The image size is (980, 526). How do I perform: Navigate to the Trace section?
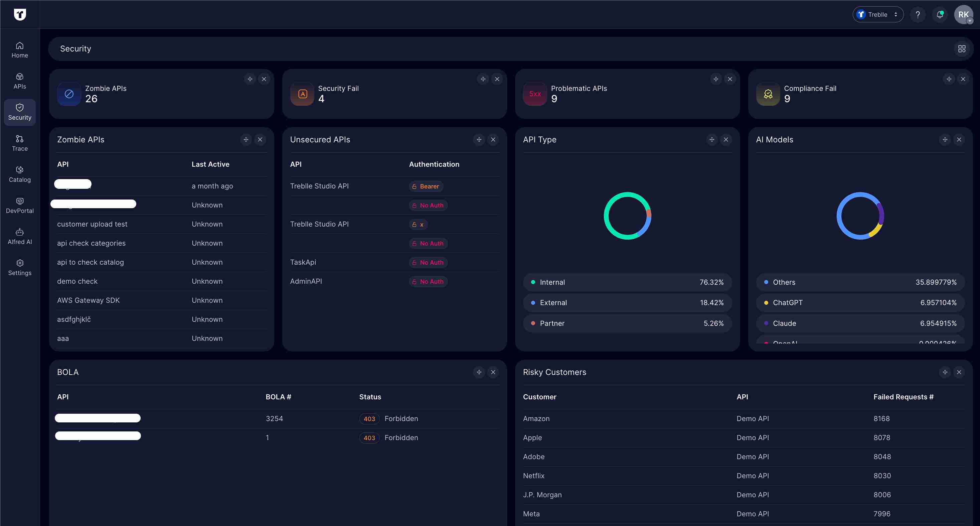pos(19,142)
